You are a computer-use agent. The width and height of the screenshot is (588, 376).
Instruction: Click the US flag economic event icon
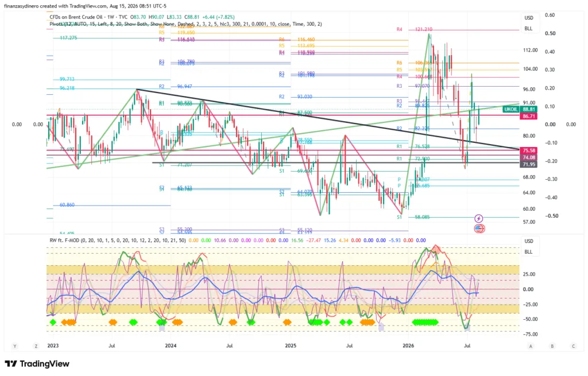click(x=479, y=228)
